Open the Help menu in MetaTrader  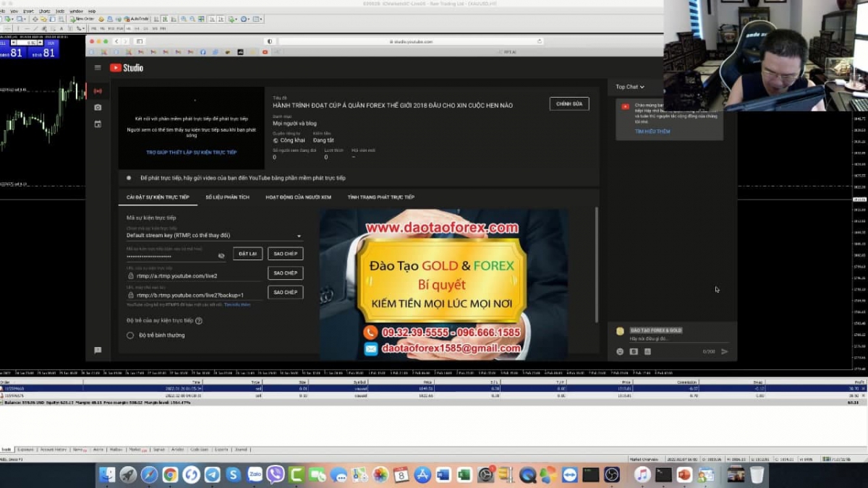click(x=92, y=12)
